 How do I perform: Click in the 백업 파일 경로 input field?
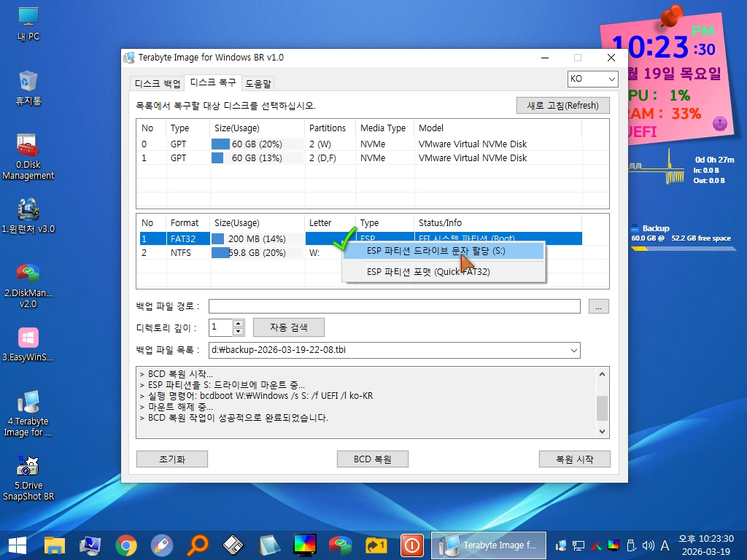click(x=395, y=307)
